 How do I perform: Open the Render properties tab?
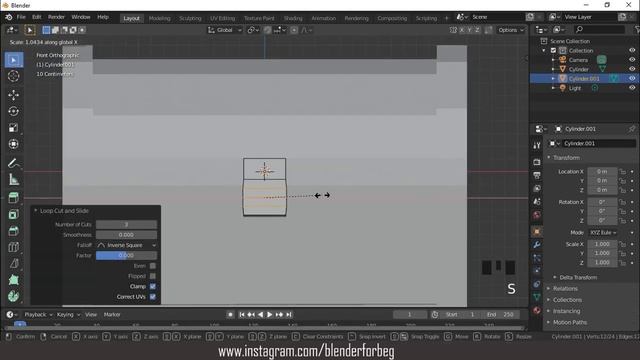(537, 162)
